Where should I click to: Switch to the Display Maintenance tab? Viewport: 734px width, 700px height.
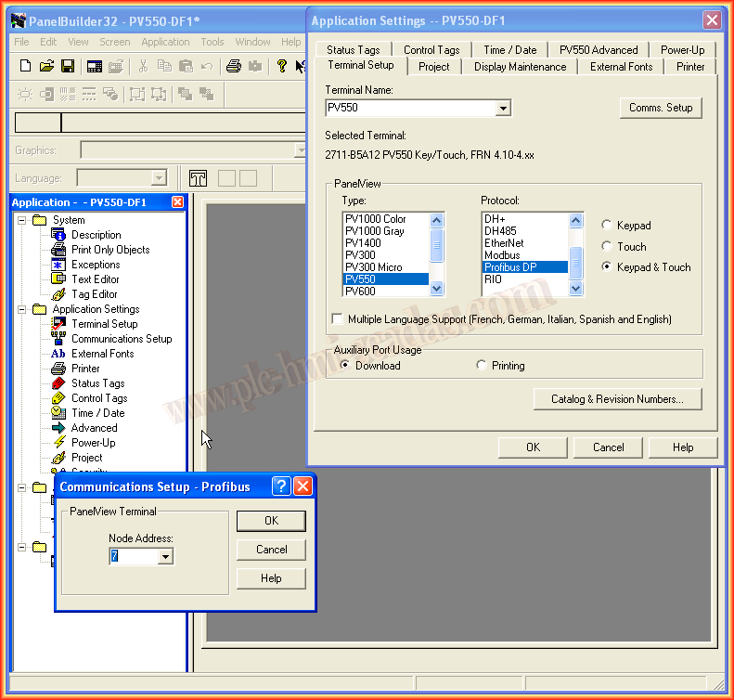[520, 67]
